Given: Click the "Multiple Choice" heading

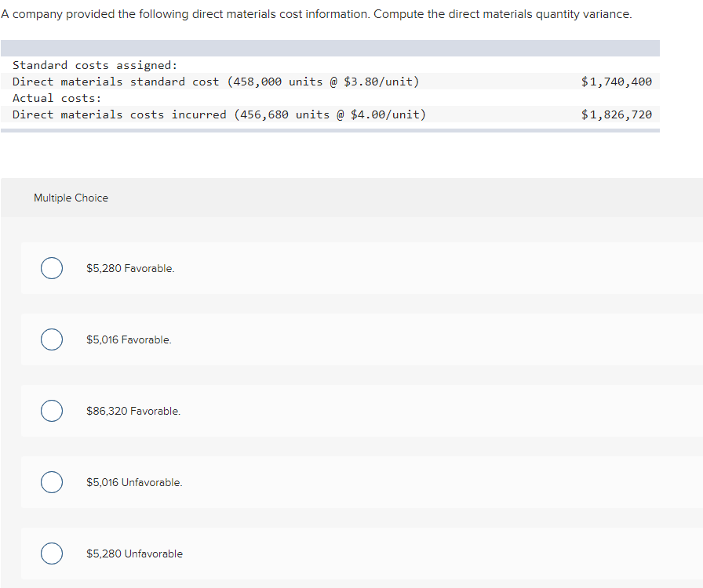Looking at the screenshot, I should click(71, 198).
